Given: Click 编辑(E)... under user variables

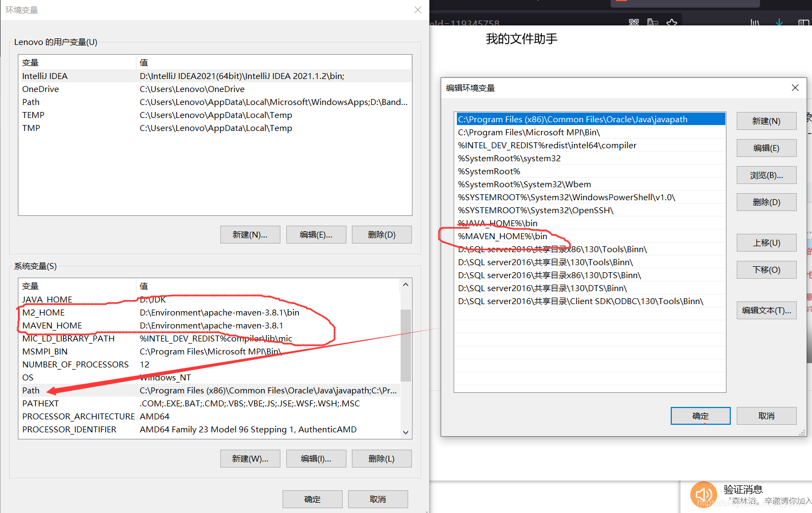Looking at the screenshot, I should tap(316, 234).
